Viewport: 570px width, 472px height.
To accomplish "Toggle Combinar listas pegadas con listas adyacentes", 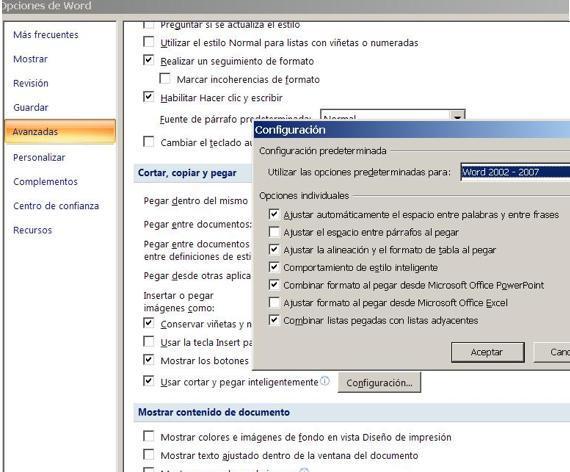I will pos(274,320).
